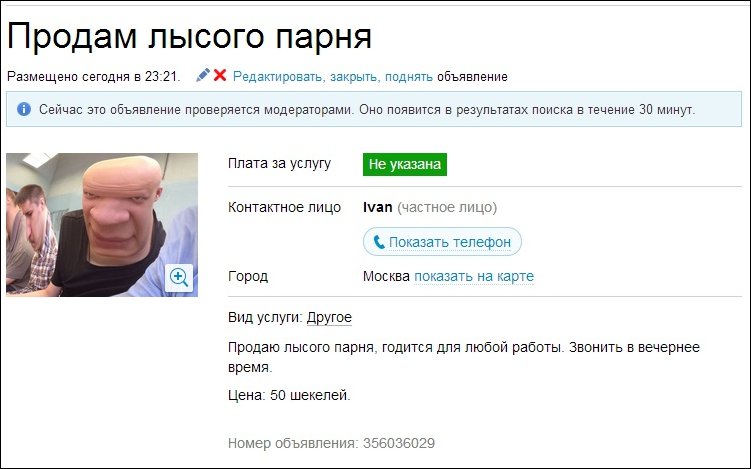Click the red X close-ad icon
The image size is (751, 469).
(x=220, y=75)
